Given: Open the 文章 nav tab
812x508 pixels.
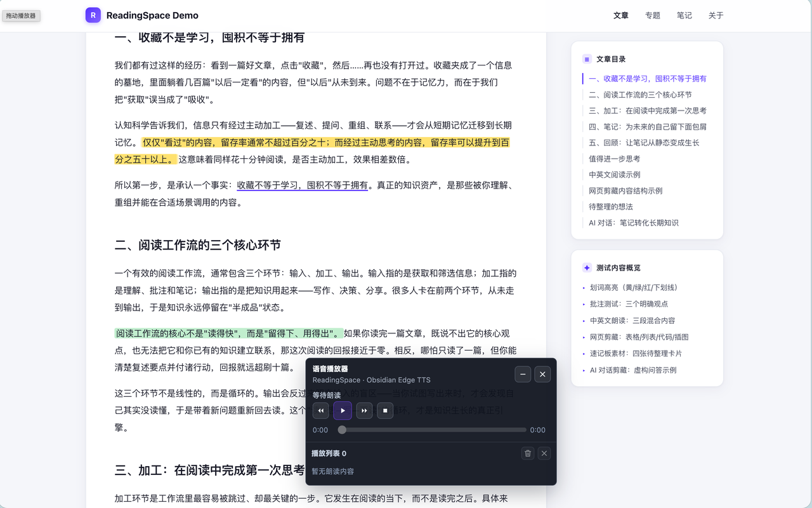Looking at the screenshot, I should pyautogui.click(x=621, y=15).
